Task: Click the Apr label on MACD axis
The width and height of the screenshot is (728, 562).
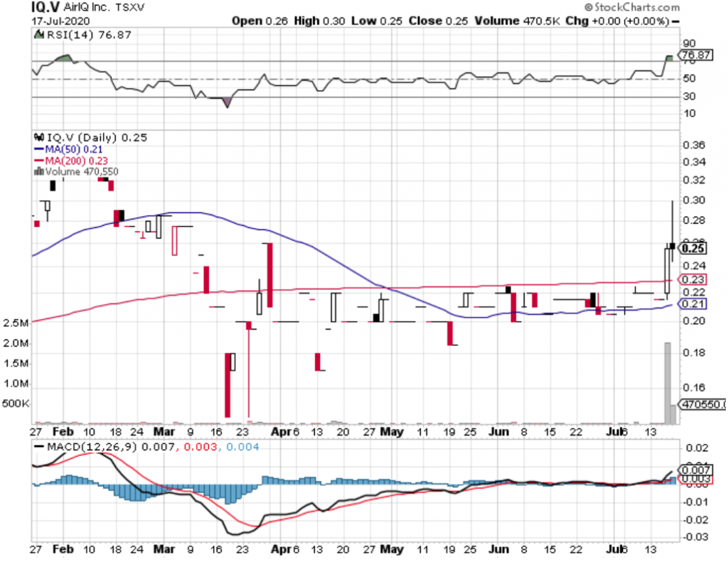Action: 282,550
